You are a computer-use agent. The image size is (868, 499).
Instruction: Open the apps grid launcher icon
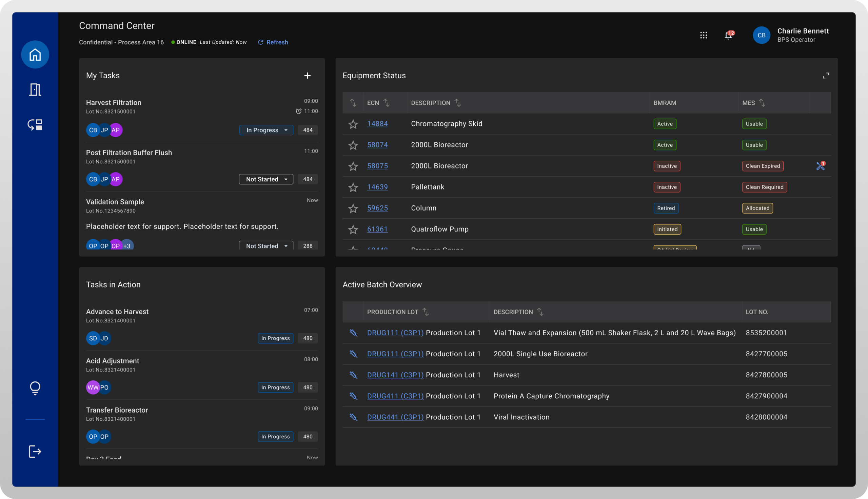[704, 35]
